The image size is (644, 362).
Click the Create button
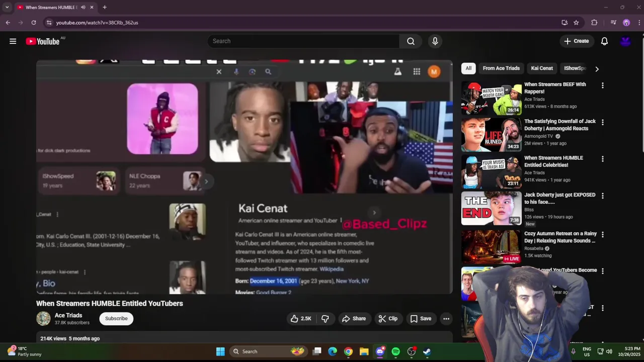[x=576, y=41]
